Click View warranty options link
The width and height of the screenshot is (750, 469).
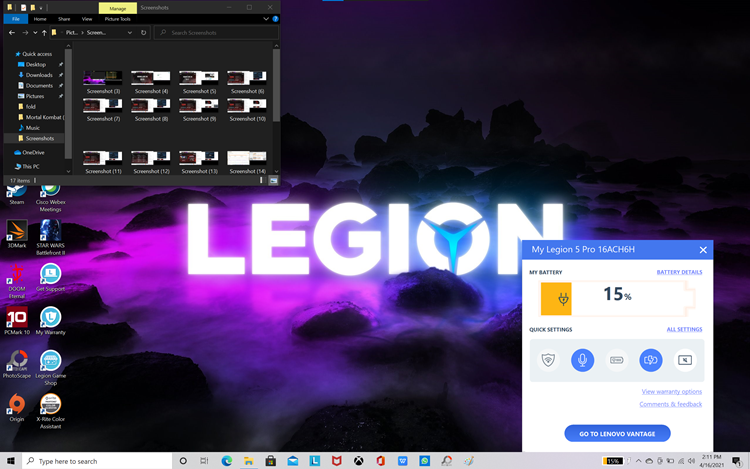click(672, 392)
